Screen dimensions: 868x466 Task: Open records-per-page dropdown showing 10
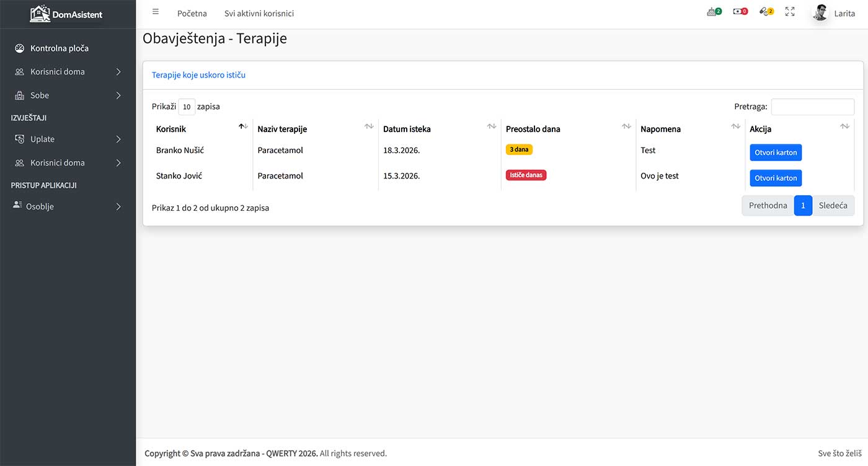pyautogui.click(x=187, y=107)
